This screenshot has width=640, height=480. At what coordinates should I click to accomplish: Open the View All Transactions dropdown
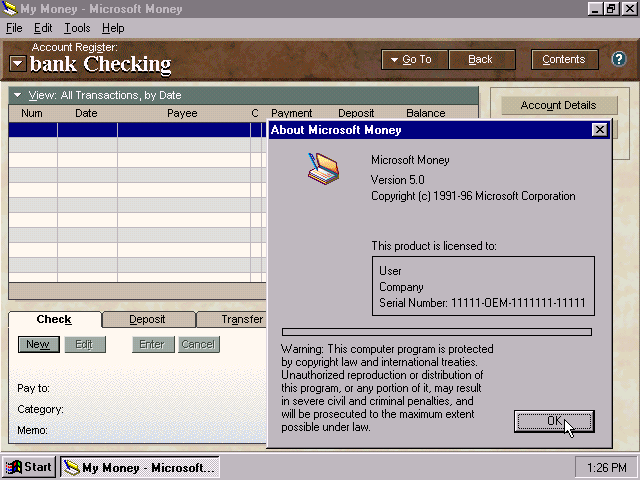click(x=19, y=96)
